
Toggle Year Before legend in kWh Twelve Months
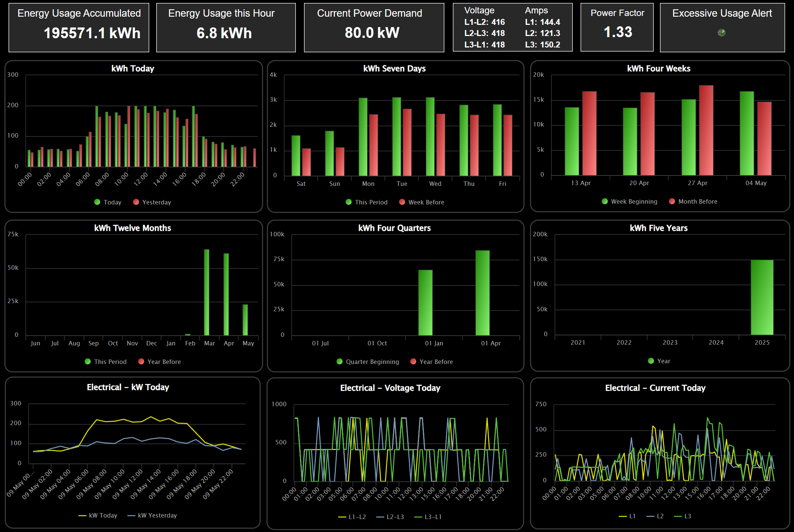pyautogui.click(x=159, y=362)
